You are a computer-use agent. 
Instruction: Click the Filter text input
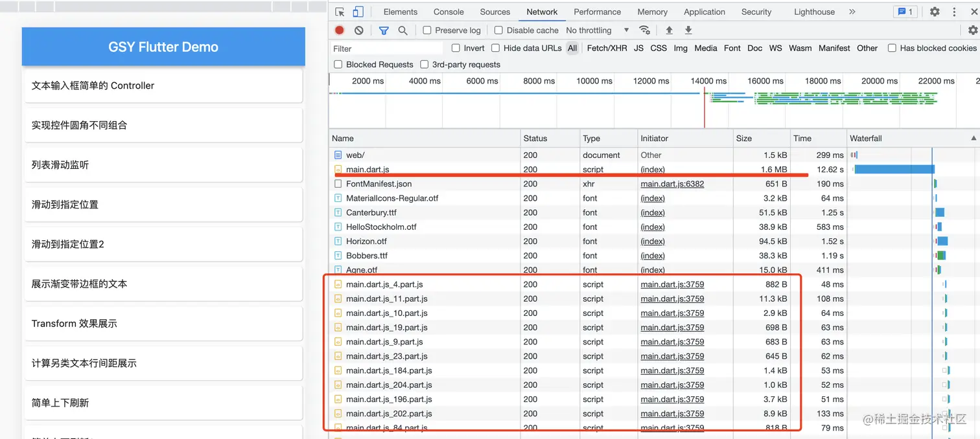coord(386,49)
